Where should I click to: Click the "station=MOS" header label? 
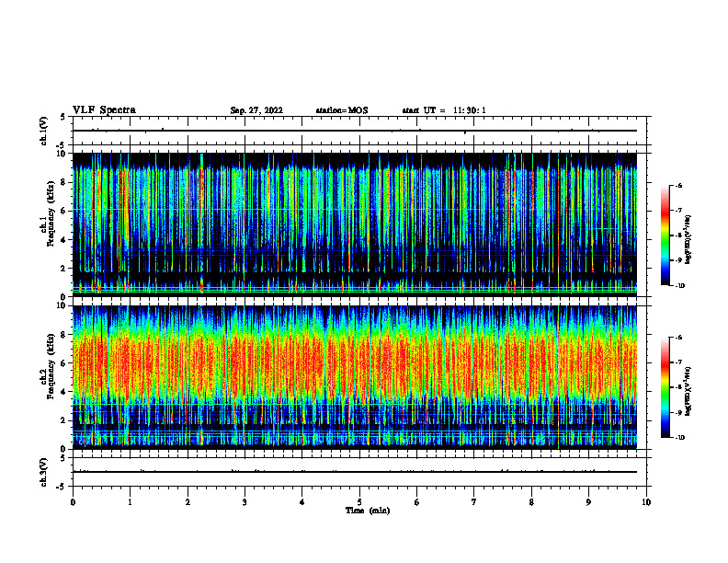click(342, 110)
